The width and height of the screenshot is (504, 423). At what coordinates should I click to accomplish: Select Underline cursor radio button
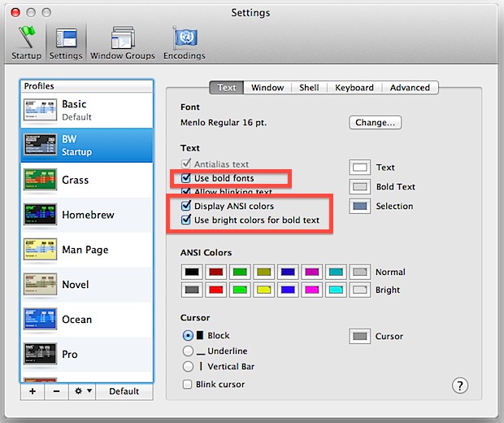188,351
